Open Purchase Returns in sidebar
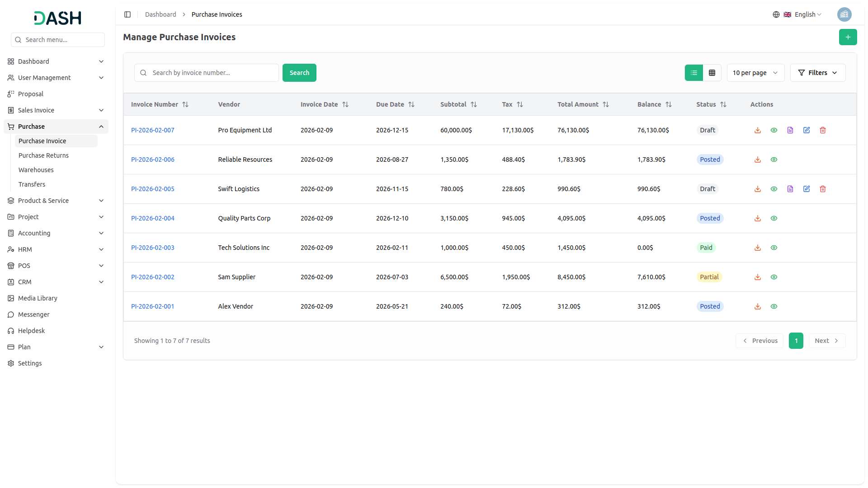868x488 pixels. [x=43, y=155]
